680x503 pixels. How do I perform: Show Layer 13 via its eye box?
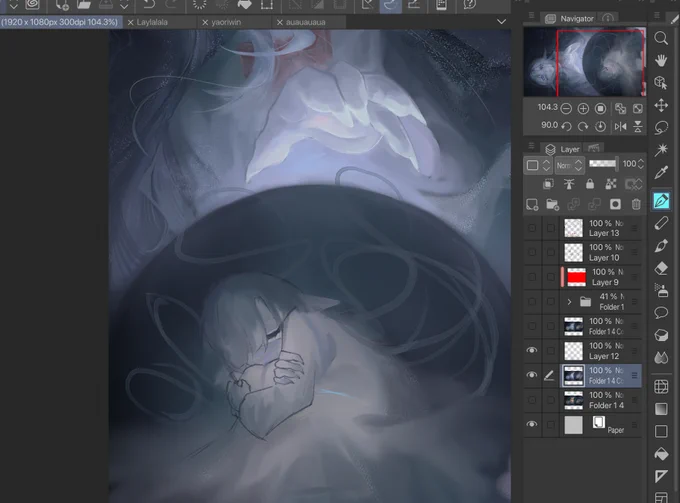pyautogui.click(x=532, y=228)
